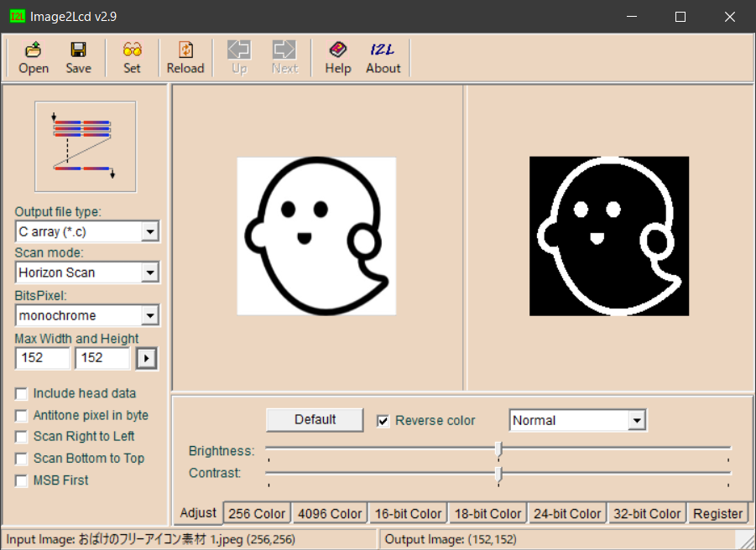Click the Up arrow toolbar icon

[239, 49]
